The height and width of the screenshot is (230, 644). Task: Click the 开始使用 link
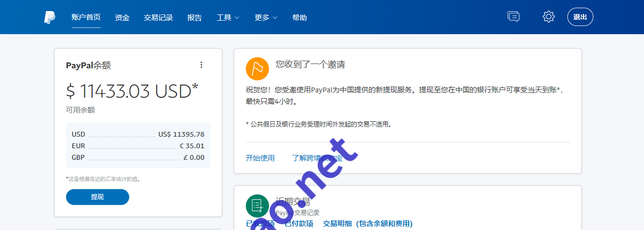260,158
